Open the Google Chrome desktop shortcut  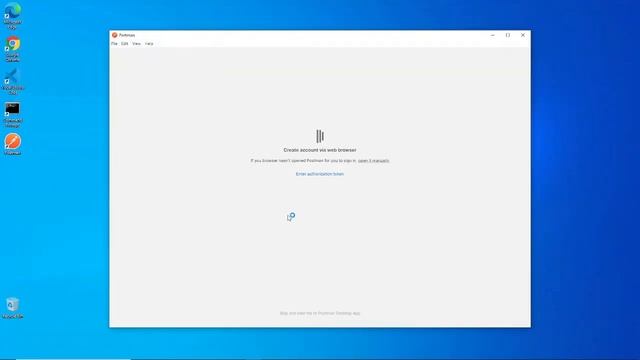[13, 49]
